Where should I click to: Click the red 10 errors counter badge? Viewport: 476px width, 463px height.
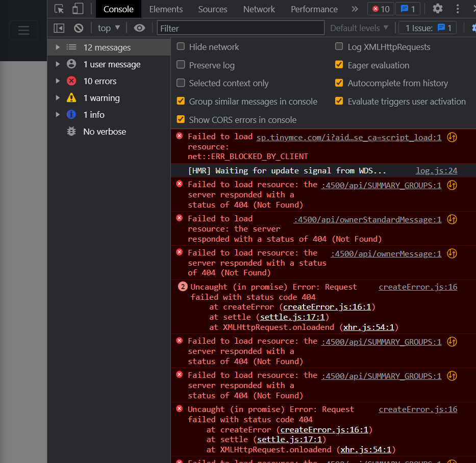click(x=381, y=9)
